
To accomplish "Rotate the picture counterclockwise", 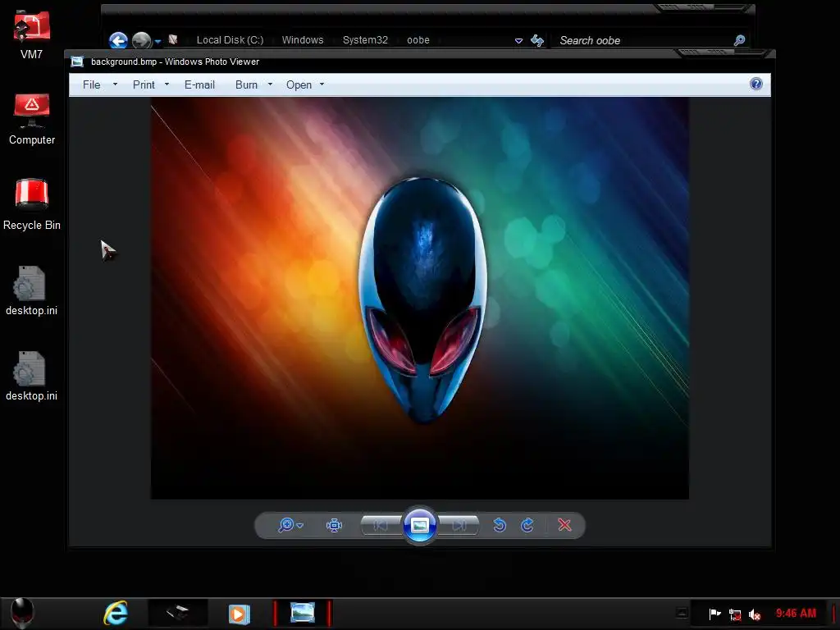I will 500,525.
